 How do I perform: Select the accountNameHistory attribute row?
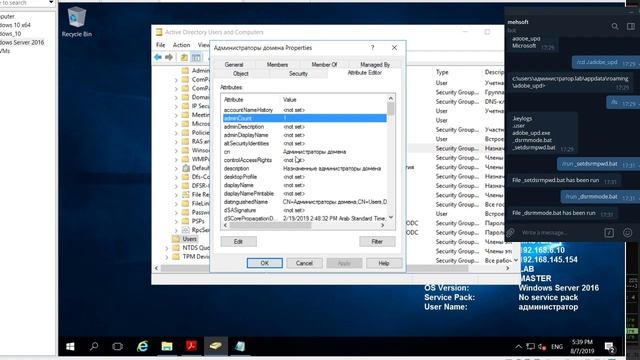tap(304, 110)
